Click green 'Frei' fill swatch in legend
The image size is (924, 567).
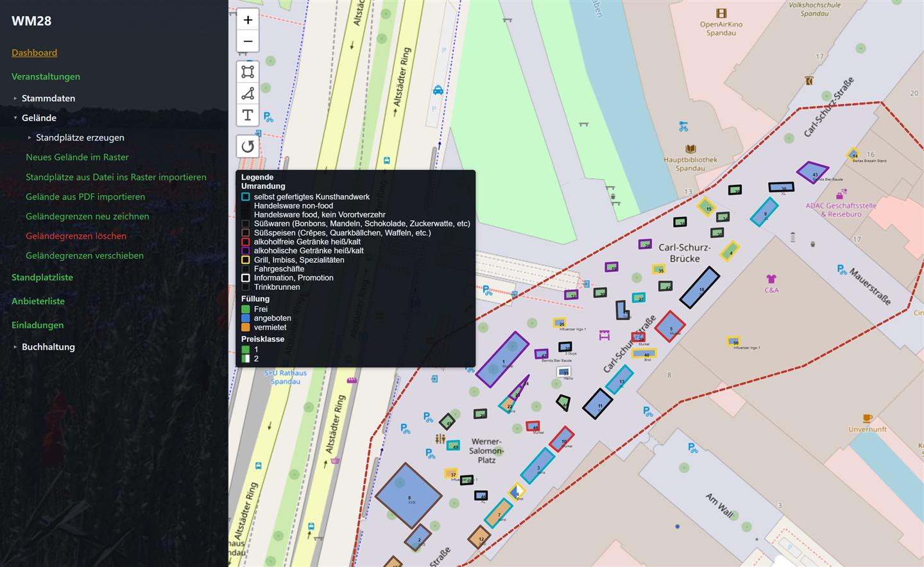pyautogui.click(x=246, y=309)
